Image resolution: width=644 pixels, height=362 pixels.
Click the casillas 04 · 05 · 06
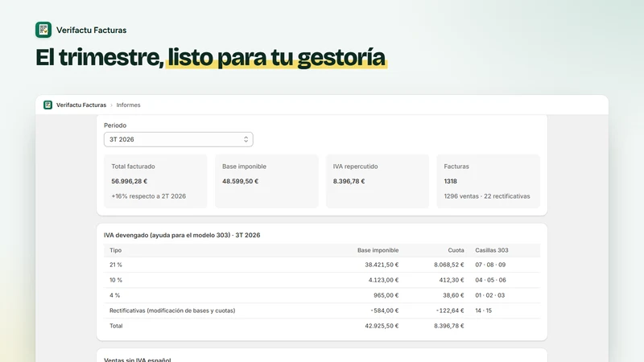pos(490,280)
